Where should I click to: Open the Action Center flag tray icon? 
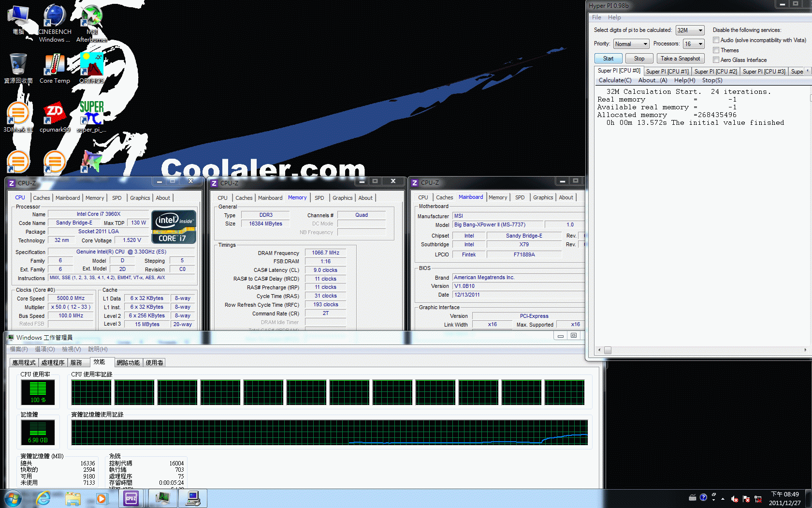[x=746, y=499]
